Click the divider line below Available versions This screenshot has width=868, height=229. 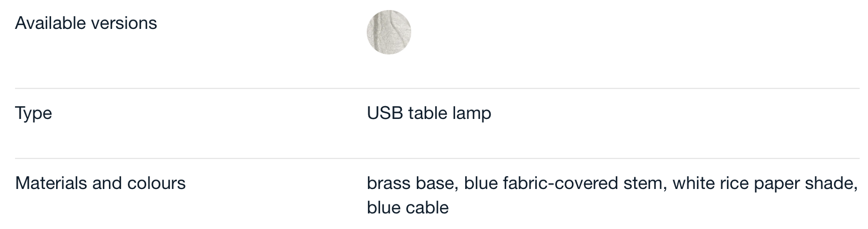click(437, 88)
